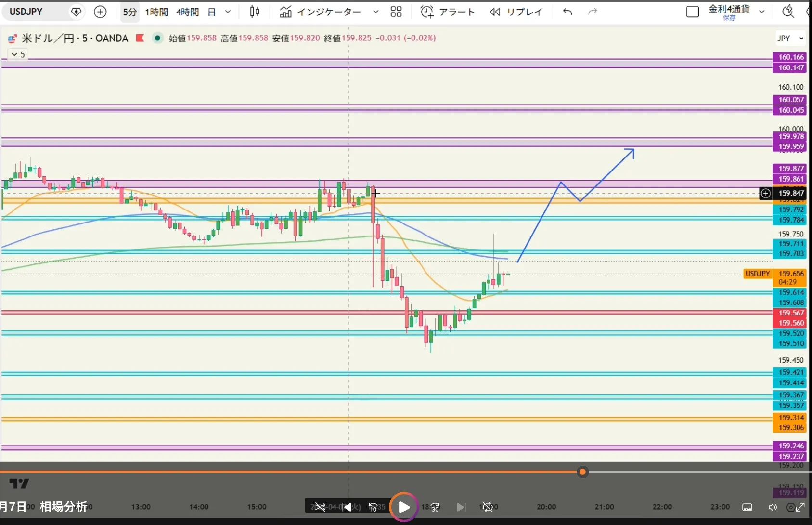Toggle the loop repeat control
This screenshot has width=812, height=525.
[x=488, y=507]
